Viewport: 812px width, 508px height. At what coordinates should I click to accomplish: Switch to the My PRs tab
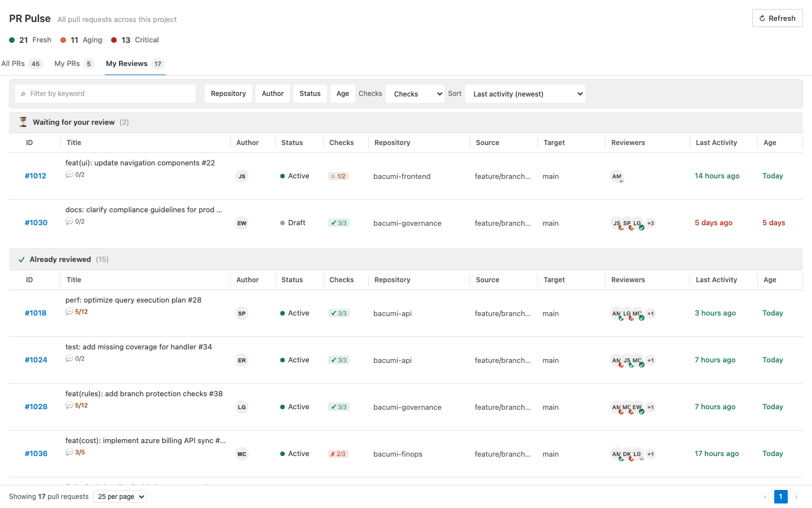[x=74, y=64]
